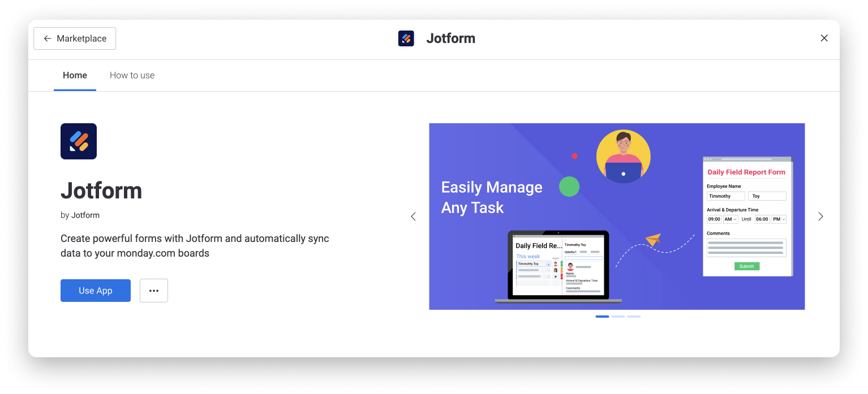The width and height of the screenshot is (868, 394).
Task: Click the large Jotform heading
Action: click(101, 190)
